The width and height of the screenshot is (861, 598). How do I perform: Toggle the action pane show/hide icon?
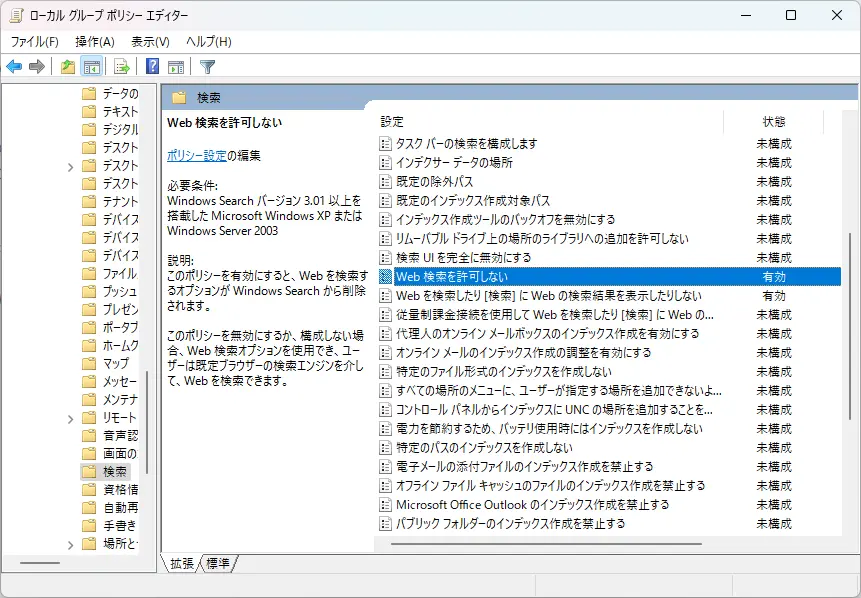pyautogui.click(x=176, y=67)
